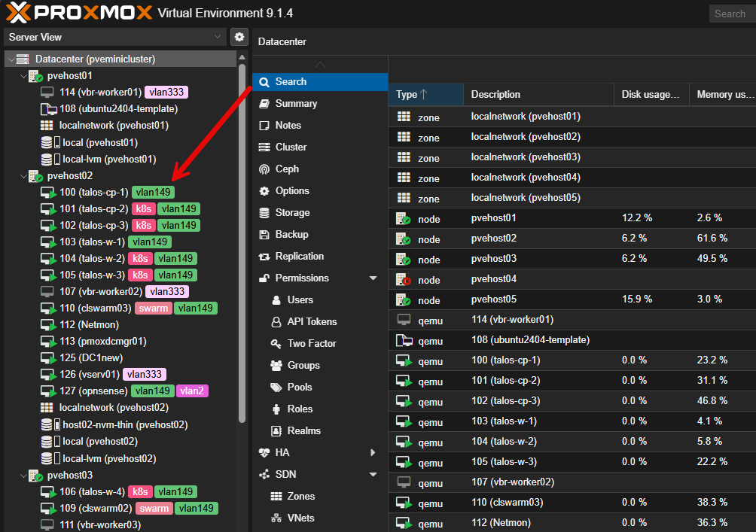Click the vlan333 tag on 126 (vserv01)
Image resolution: width=756 pixels, height=532 pixels.
(x=145, y=374)
